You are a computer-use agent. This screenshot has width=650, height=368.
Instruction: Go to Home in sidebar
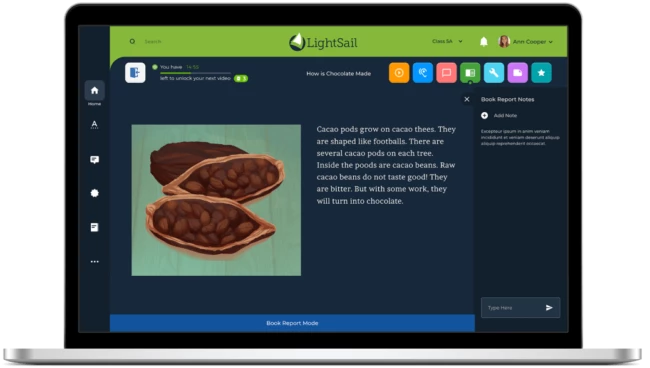point(95,90)
